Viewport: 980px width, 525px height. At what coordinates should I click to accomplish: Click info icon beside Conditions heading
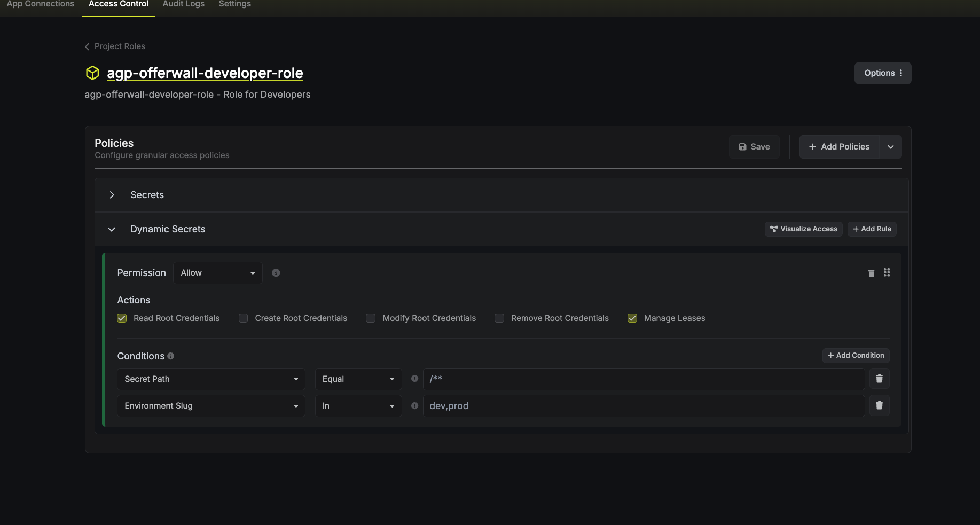point(171,356)
